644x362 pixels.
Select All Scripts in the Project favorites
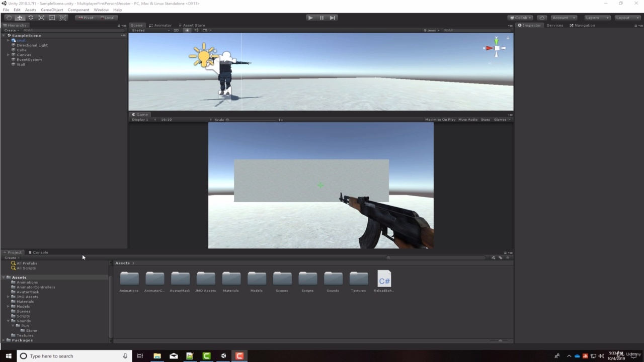(x=25, y=268)
